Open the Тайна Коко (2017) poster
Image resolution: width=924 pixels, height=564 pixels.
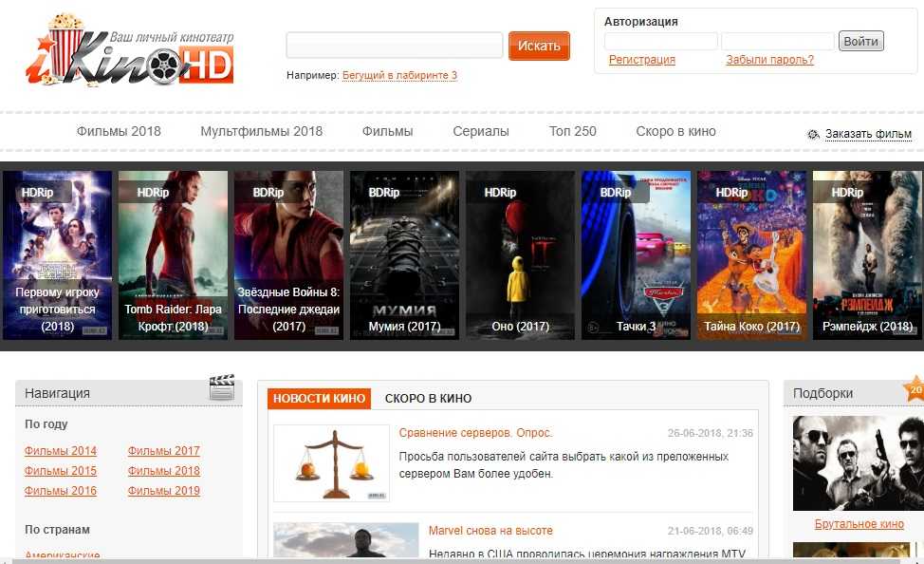[752, 254]
